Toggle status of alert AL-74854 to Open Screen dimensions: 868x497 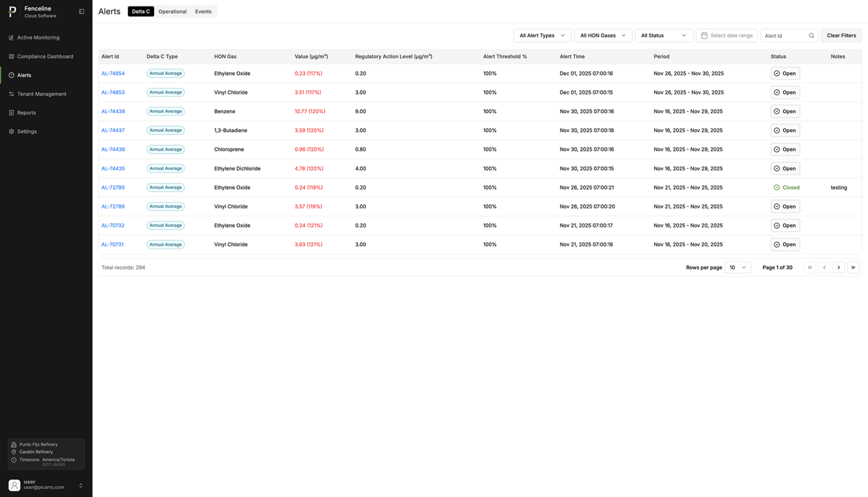785,73
